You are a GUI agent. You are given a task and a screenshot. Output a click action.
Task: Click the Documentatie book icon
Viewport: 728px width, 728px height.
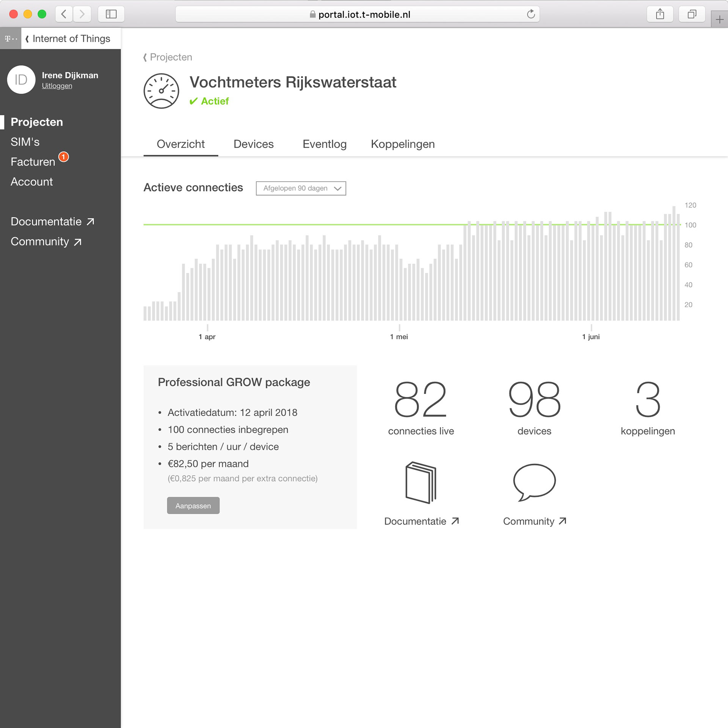pyautogui.click(x=421, y=482)
